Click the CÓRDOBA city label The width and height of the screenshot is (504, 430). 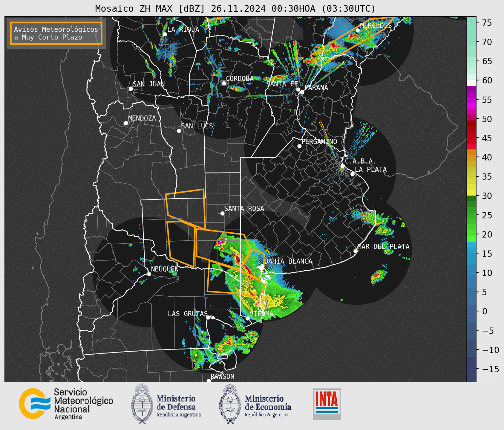[x=240, y=79]
